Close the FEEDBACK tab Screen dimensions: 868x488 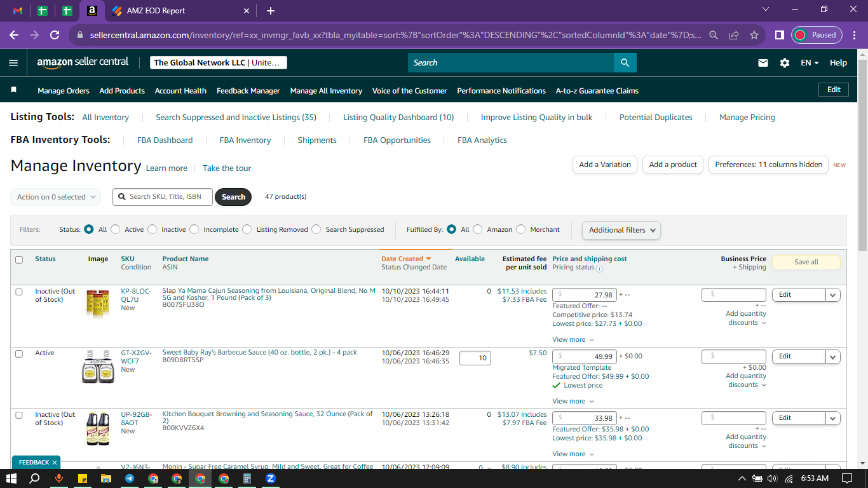click(x=55, y=463)
